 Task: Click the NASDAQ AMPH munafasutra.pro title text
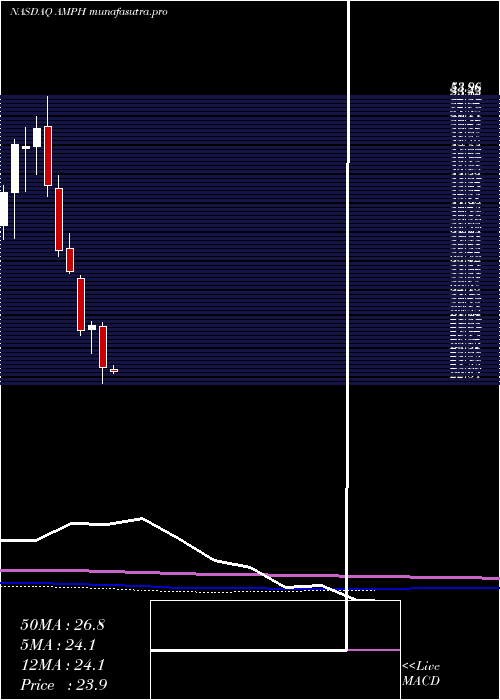[88, 12]
